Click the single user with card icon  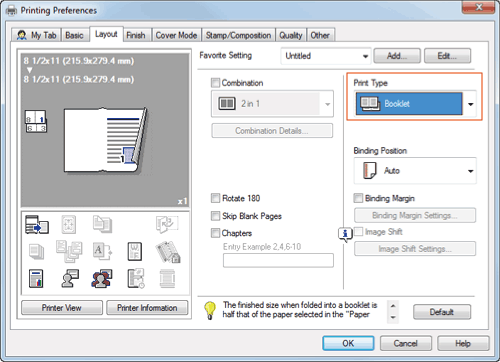coord(70,278)
